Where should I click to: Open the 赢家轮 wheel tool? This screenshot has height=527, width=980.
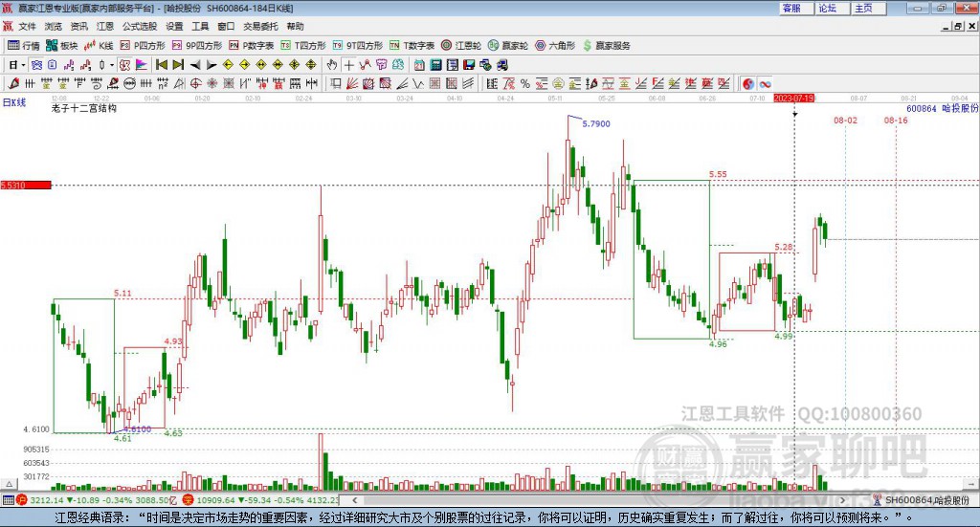508,46
